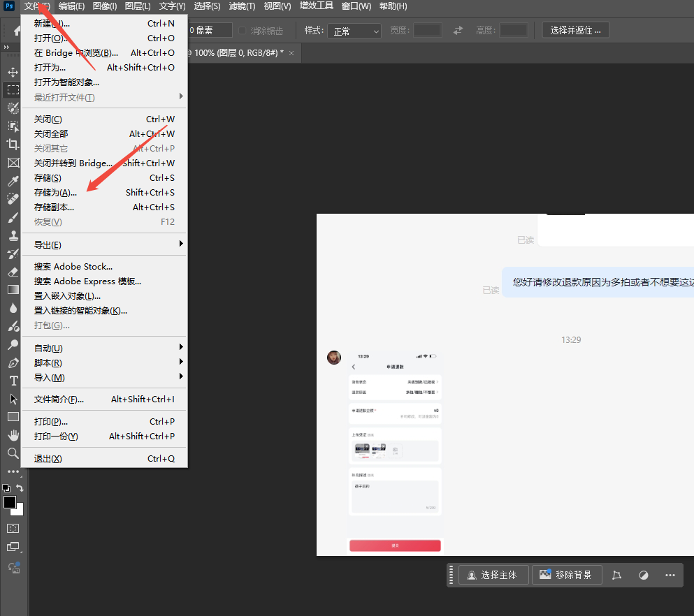This screenshot has width=694, height=616.
Task: Expand the 脚本(R) submenu
Action: pos(105,362)
